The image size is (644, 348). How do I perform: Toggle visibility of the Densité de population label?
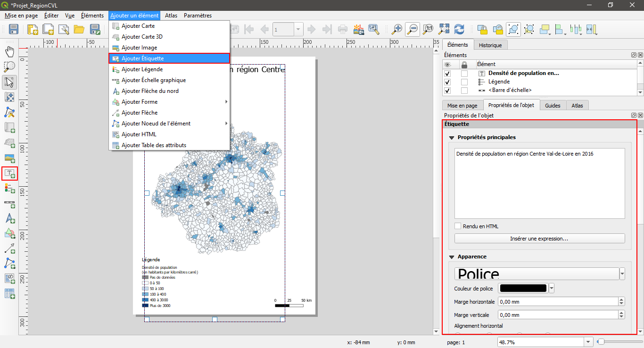pos(447,74)
